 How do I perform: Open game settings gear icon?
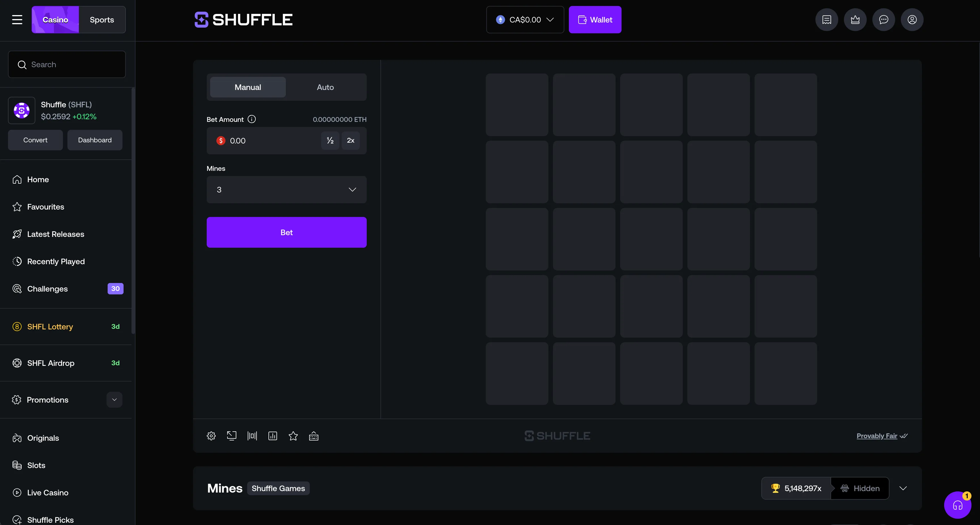(x=211, y=436)
